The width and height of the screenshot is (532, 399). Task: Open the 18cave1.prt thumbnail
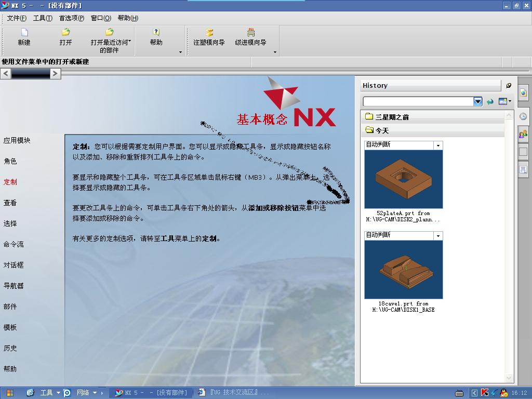coord(403,270)
